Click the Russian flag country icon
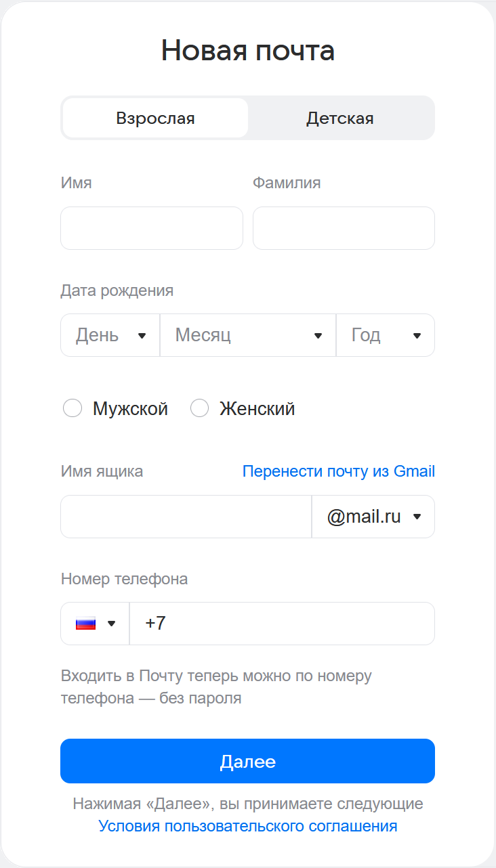496x868 pixels. click(x=85, y=624)
